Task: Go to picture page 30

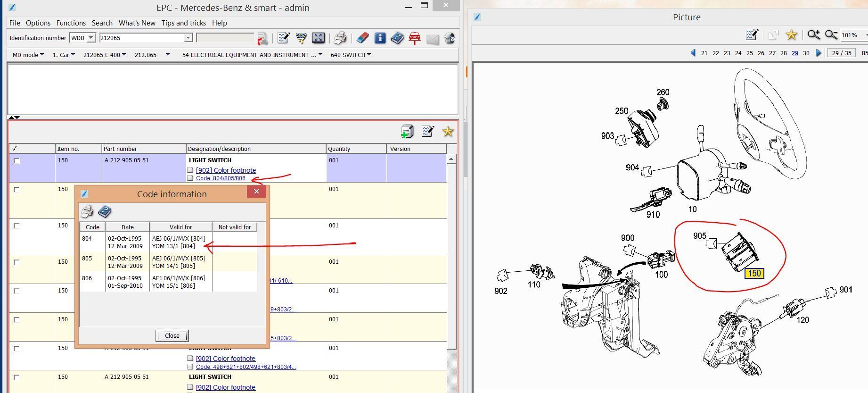Action: [806, 53]
